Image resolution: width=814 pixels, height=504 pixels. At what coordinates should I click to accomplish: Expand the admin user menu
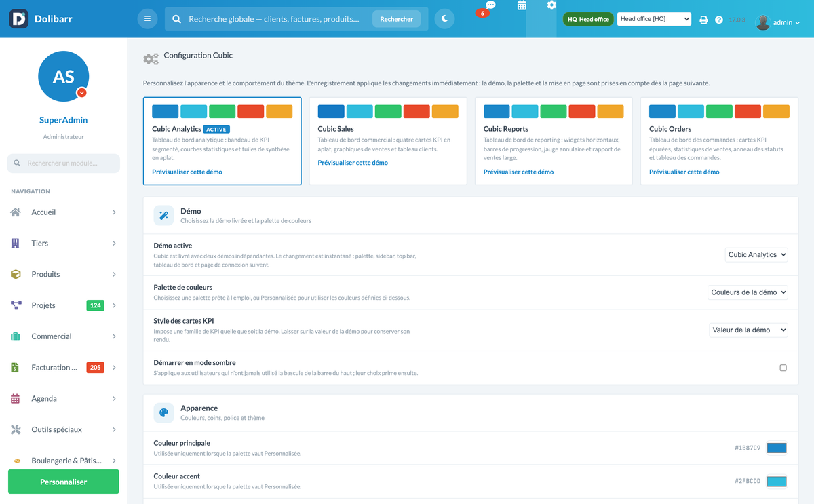coord(797,23)
